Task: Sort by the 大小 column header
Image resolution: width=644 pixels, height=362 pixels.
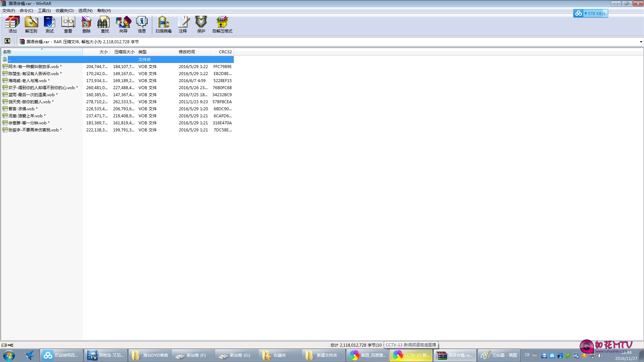Action: point(96,52)
